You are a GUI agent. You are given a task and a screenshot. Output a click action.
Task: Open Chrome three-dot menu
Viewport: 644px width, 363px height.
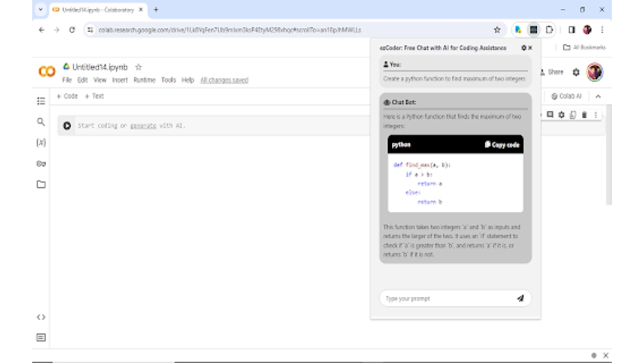[x=602, y=30]
